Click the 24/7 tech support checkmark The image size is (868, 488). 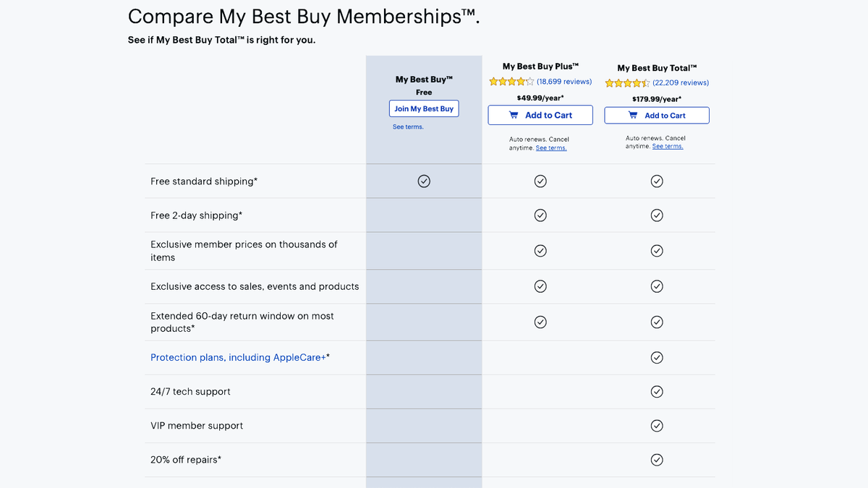coord(657,391)
